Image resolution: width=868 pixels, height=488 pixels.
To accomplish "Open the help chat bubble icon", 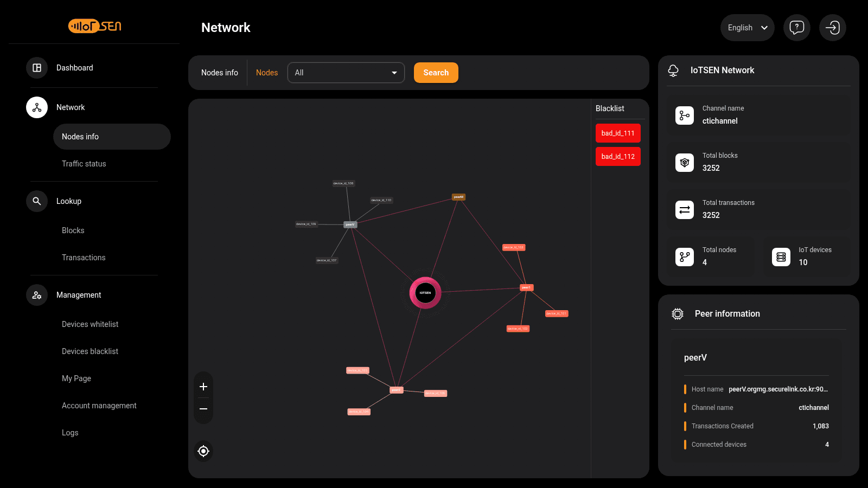I will (x=797, y=28).
